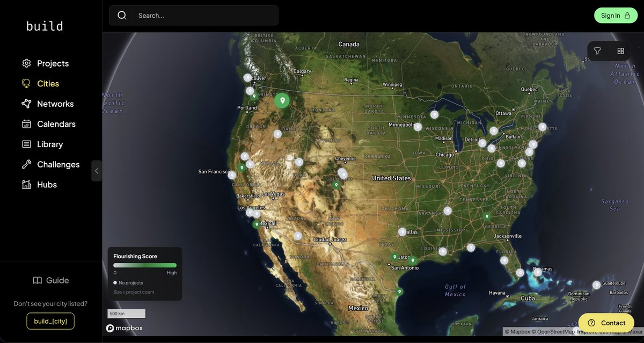This screenshot has height=343, width=644.
Task: Open Calendars via its calendar icon
Action: click(27, 124)
